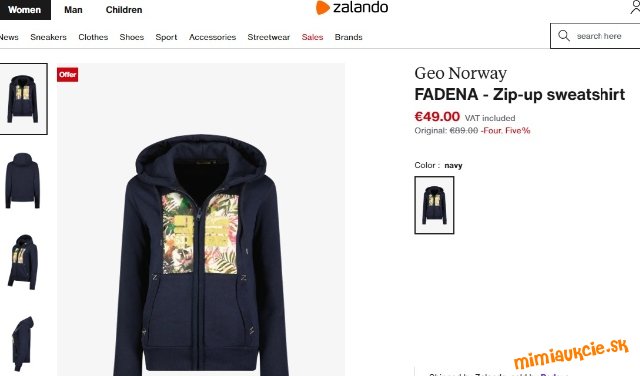Switch to the Women tab

[24, 9]
